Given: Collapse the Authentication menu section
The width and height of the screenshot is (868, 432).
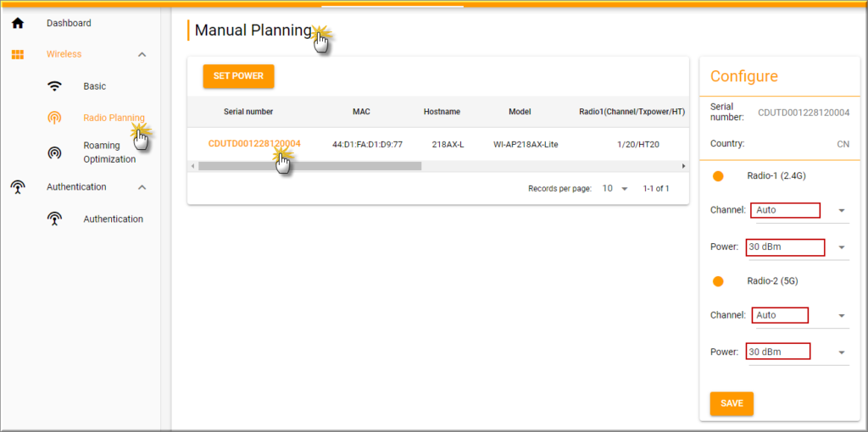Looking at the screenshot, I should [142, 187].
